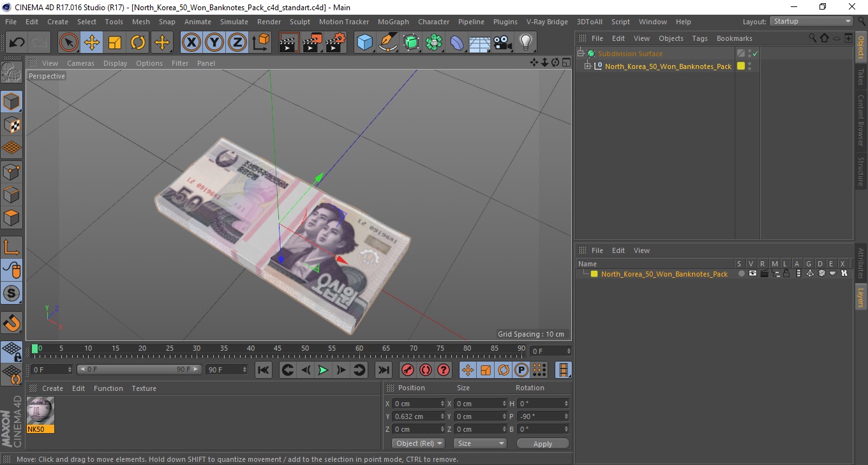
Task: Toggle layer View visibility icon
Action: pyautogui.click(x=752, y=273)
